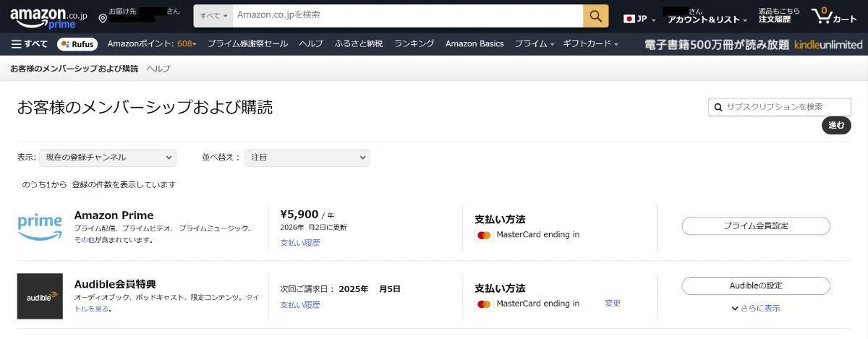Open 支払い履歴 for Audible
The image size is (868, 339).
(300, 305)
